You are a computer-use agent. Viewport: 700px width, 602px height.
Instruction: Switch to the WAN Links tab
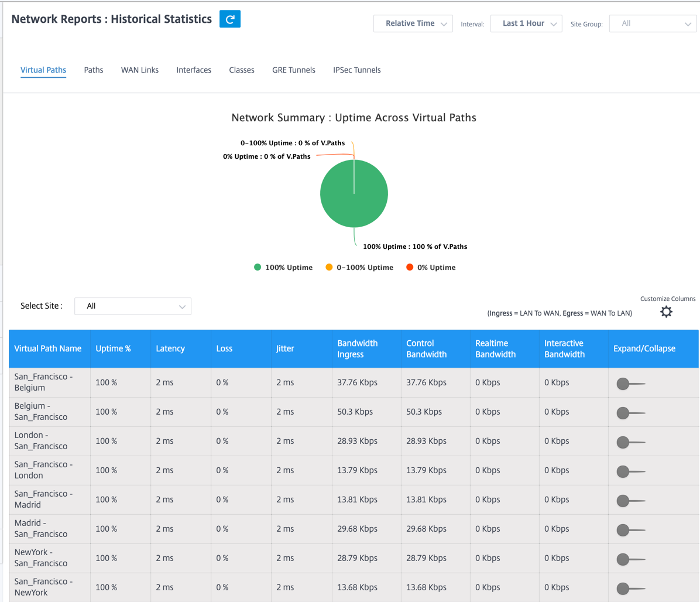140,70
